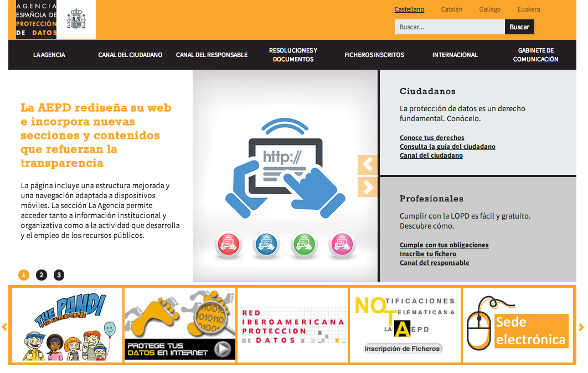Open Canal del Ciudadano menu
Viewport: 588px width, 373px height.
point(130,55)
